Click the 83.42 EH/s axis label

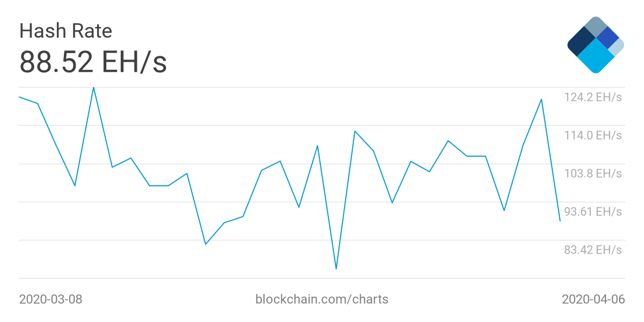tap(592, 250)
